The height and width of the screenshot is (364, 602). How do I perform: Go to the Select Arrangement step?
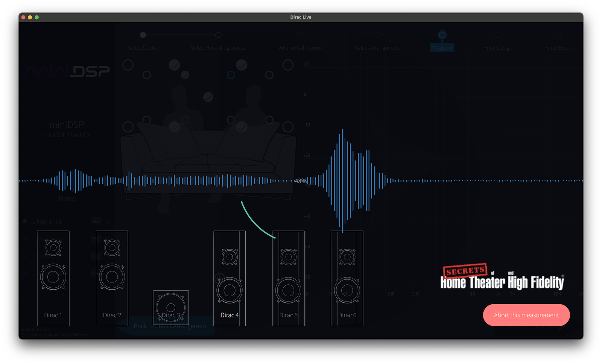[377, 48]
